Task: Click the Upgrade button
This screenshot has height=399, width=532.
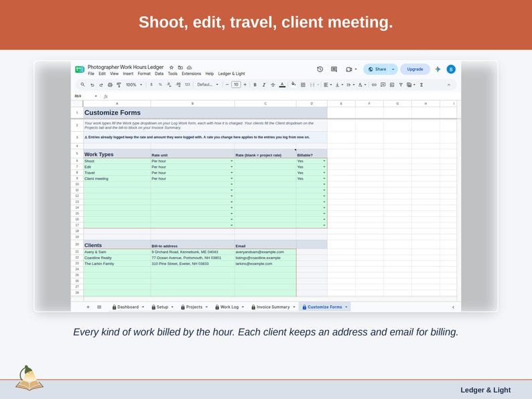Action: pos(415,69)
